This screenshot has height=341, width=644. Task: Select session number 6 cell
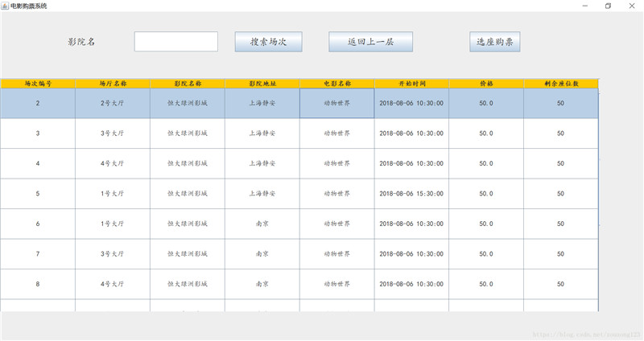click(38, 224)
